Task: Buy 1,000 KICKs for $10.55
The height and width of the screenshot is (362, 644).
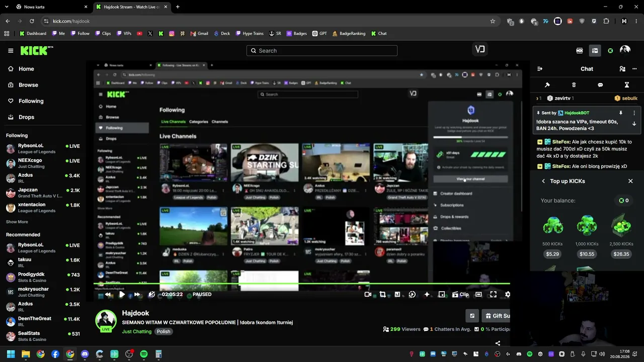Action: tap(587, 254)
